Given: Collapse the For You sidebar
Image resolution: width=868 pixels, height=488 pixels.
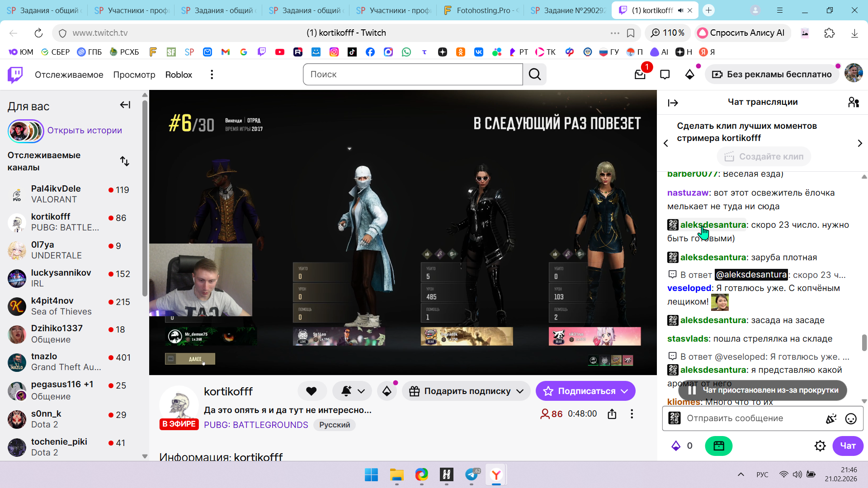Looking at the screenshot, I should 125,105.
